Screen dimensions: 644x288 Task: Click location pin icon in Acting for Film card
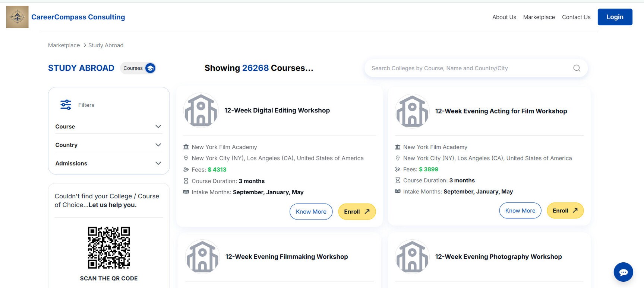(398, 158)
